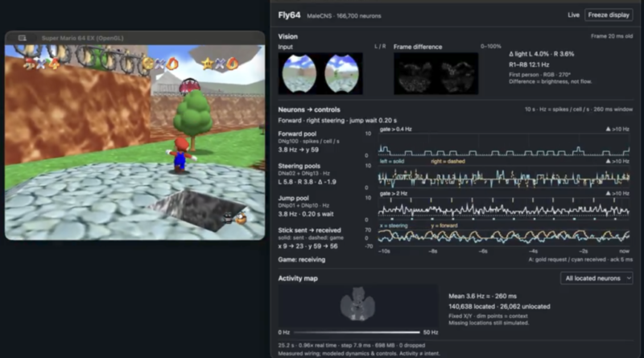Click the activity map brain image
This screenshot has width=644, height=358.
click(357, 304)
